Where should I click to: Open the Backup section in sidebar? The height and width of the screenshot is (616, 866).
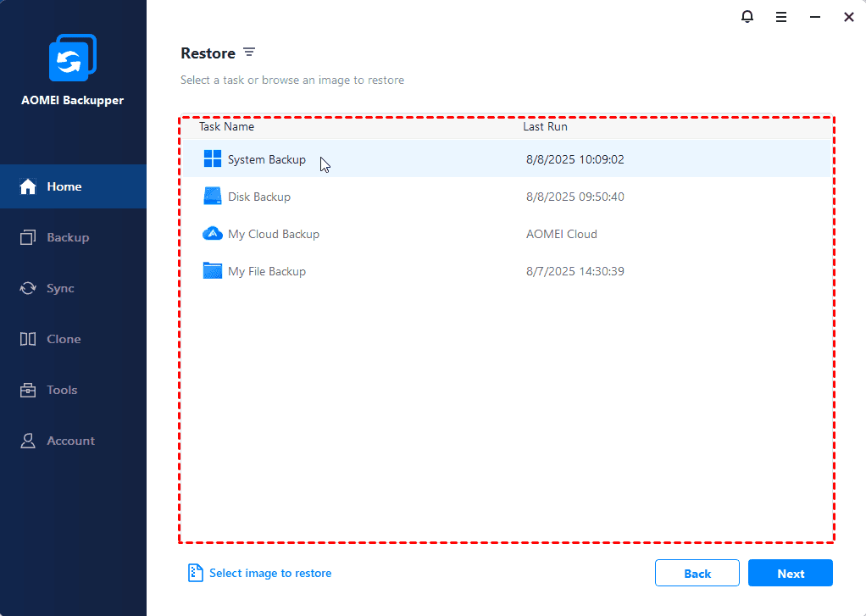point(68,237)
